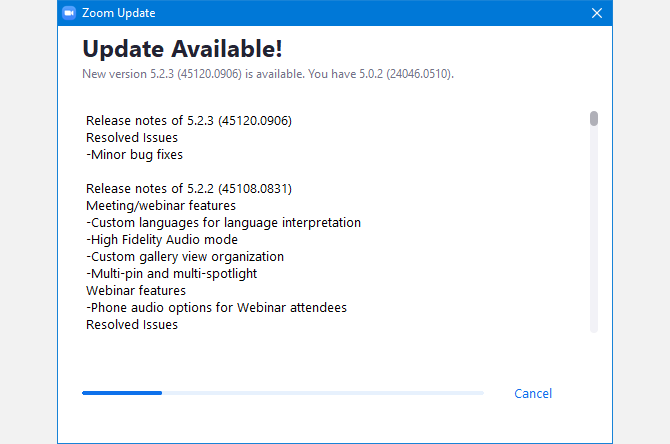Screen dimensions: 670x444
Task: Click the "-Multi-pin and multi-spotlight" entry
Action: coord(172,274)
